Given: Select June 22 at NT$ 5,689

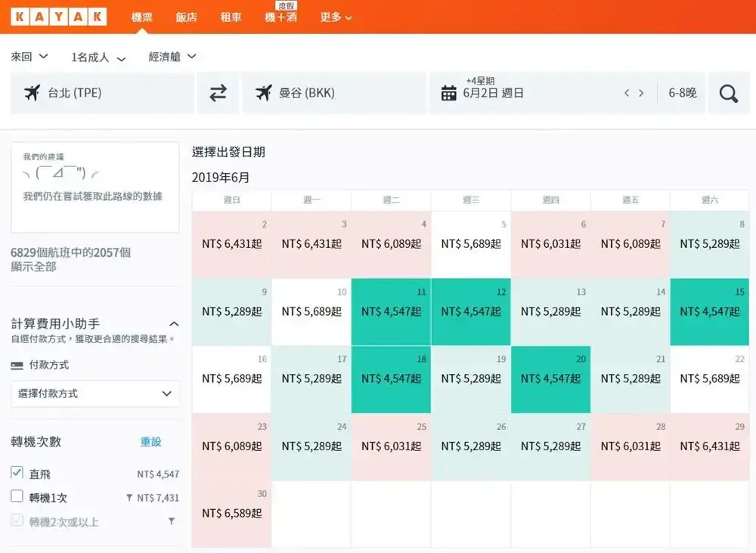Looking at the screenshot, I should tap(710, 379).
